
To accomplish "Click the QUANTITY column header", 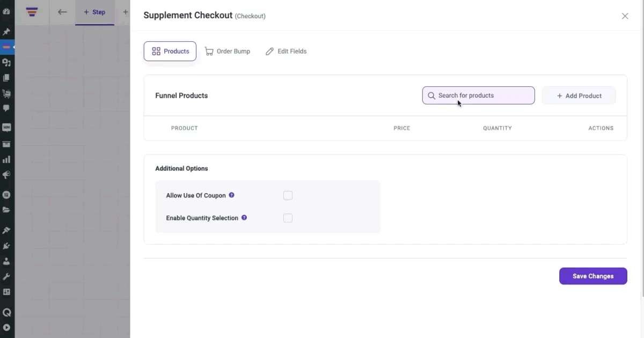I will pos(497,128).
